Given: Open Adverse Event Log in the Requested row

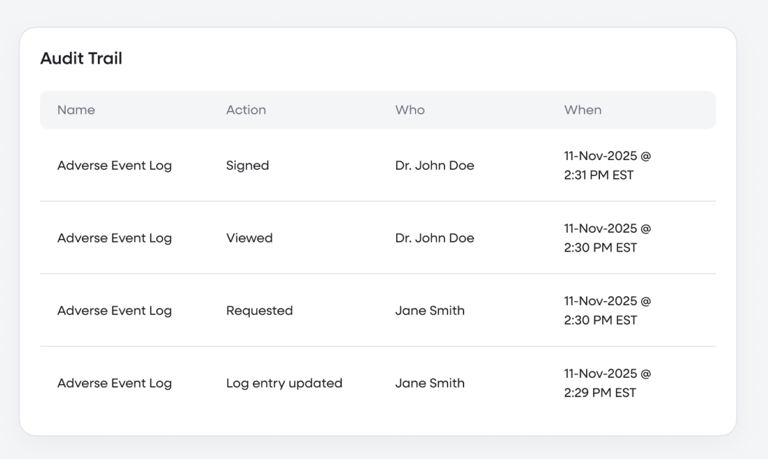Looking at the screenshot, I should click(114, 311).
